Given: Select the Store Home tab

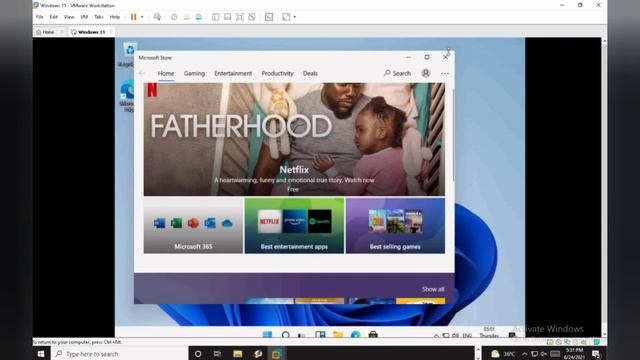Looking at the screenshot, I should click(166, 73).
